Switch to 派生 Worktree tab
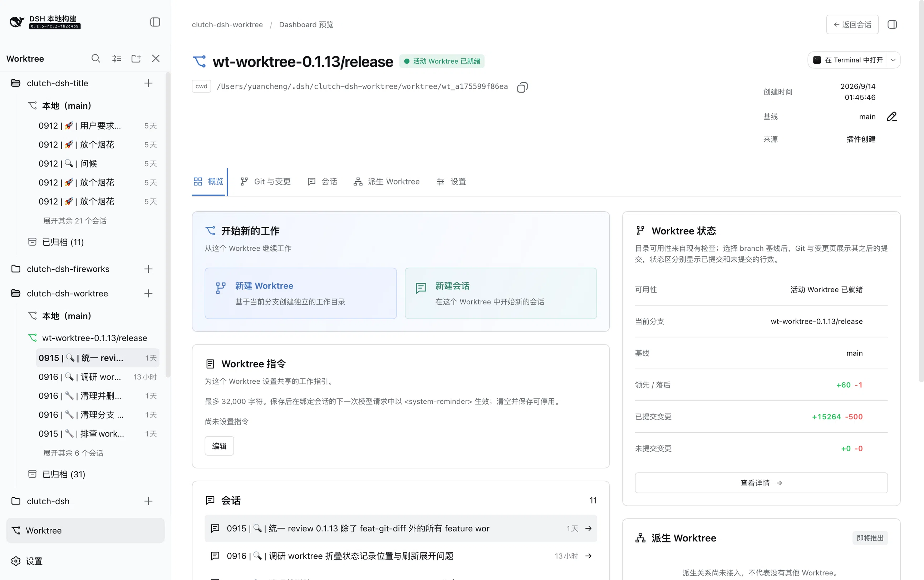The height and width of the screenshot is (580, 924). (387, 182)
